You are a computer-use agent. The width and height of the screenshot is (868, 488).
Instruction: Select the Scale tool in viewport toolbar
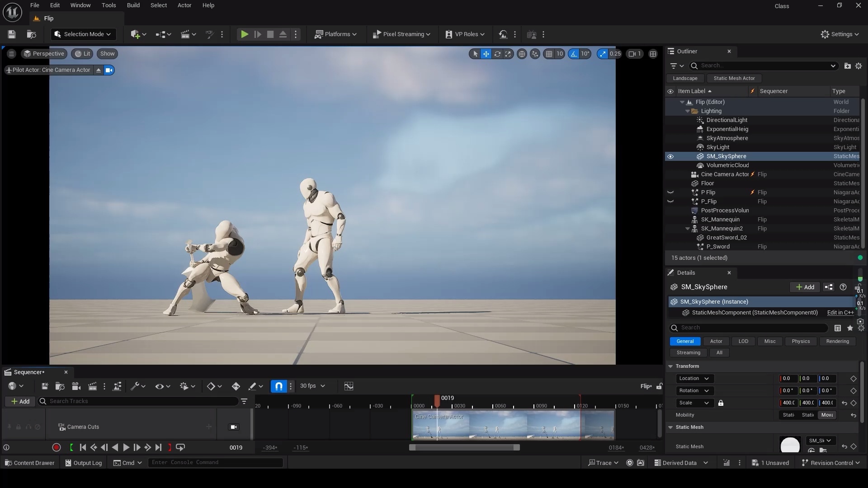[x=508, y=54]
